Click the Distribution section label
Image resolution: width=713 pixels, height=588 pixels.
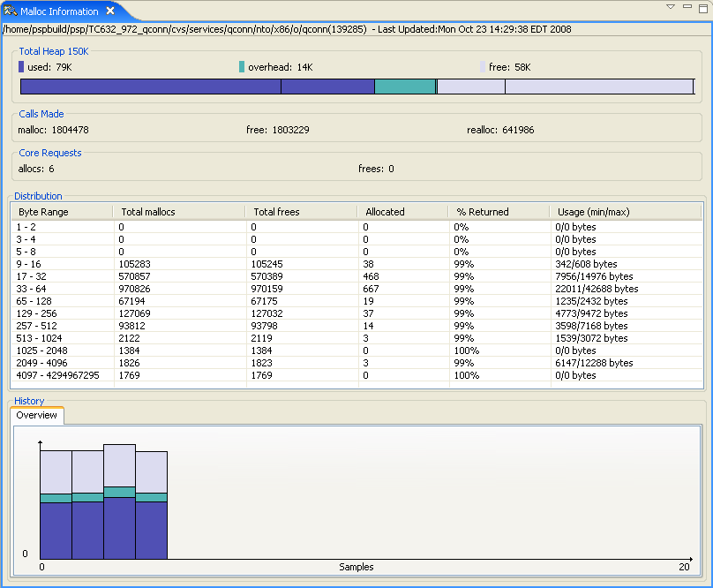(x=37, y=196)
